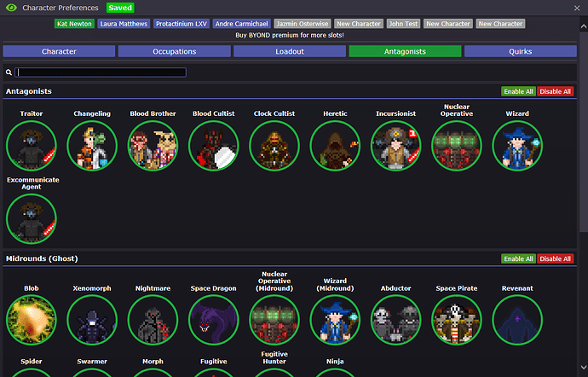
Task: Click the scrollbar up arrow
Action: tap(584, 26)
